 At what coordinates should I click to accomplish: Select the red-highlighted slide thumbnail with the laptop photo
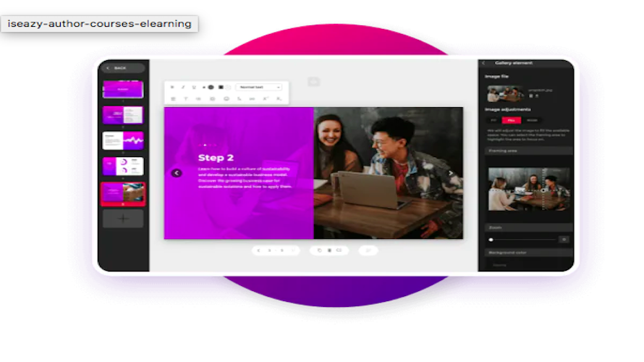tap(123, 194)
